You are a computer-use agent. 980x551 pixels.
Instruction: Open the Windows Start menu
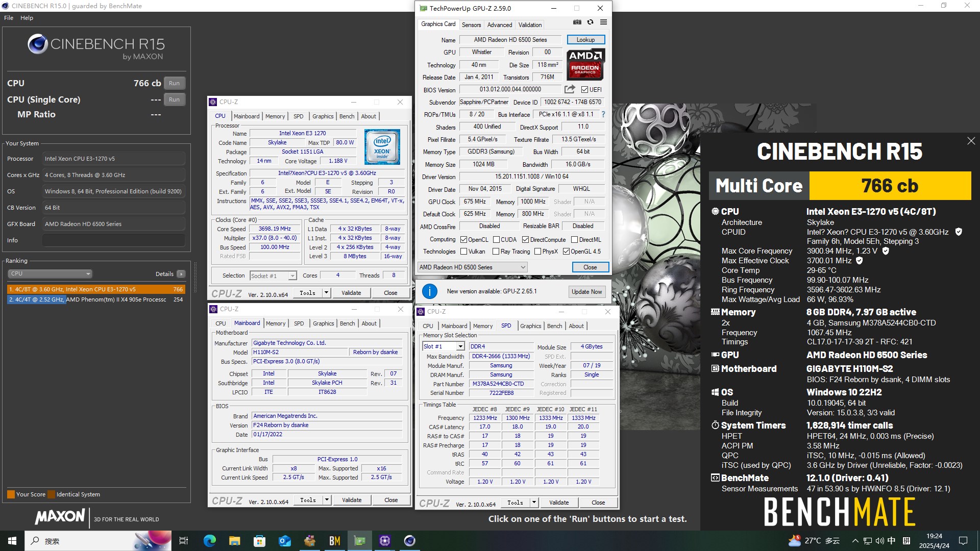tap(12, 541)
